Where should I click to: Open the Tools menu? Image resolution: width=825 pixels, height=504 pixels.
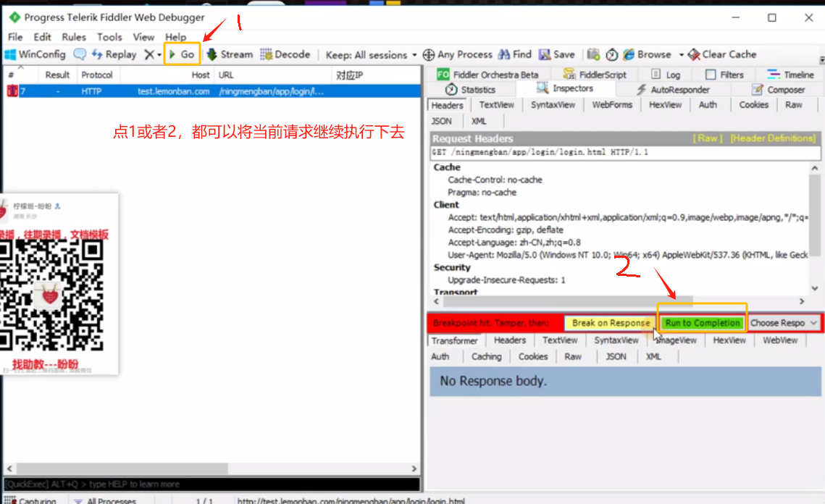click(109, 37)
